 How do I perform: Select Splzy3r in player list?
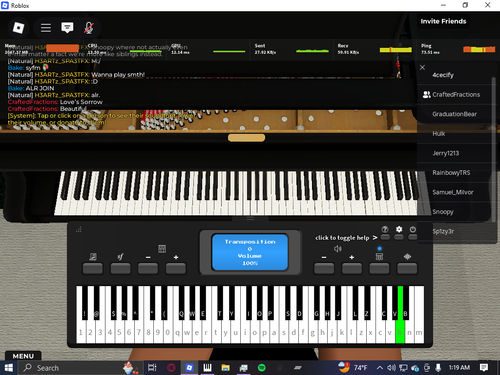[x=454, y=231]
